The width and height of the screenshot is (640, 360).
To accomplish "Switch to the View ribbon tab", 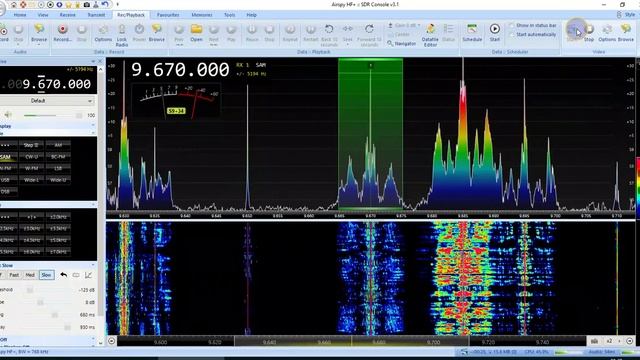I will 43,15.
